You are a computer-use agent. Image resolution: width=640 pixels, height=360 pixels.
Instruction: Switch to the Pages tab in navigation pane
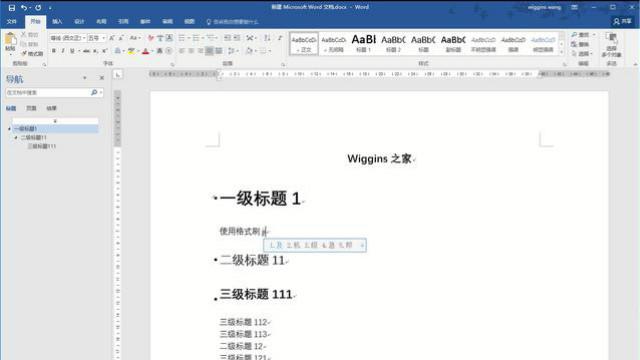[x=31, y=108]
